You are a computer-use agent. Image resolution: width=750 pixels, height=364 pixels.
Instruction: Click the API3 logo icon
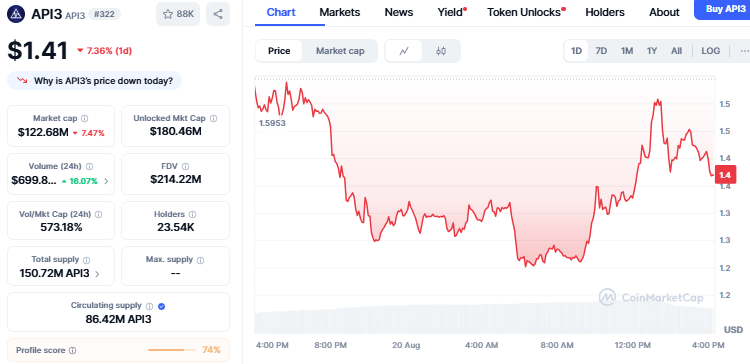click(16, 14)
